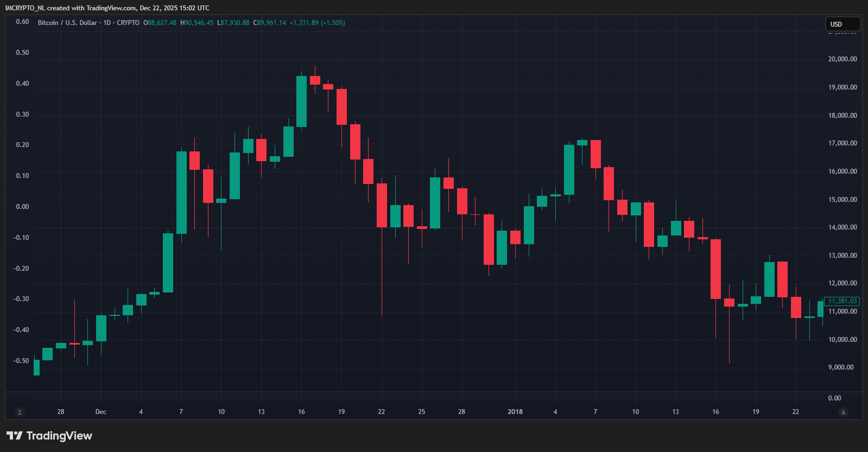Click the TradingView.com attribution text at top

pos(111,8)
